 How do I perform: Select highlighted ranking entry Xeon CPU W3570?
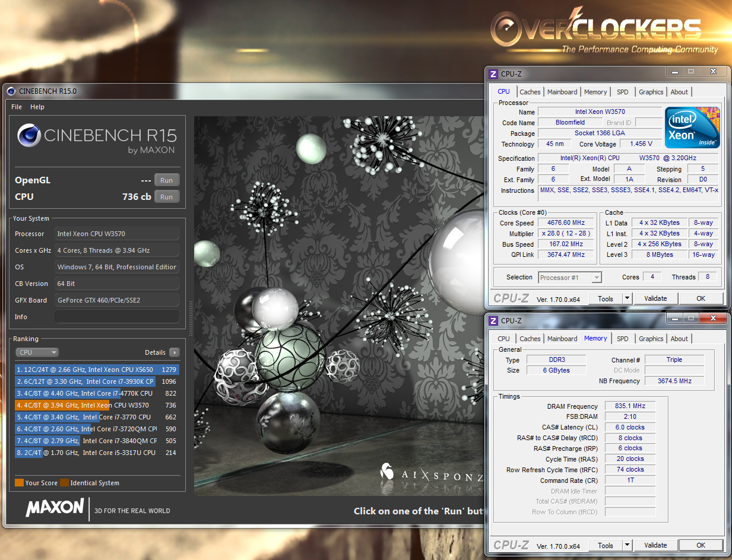coord(97,405)
